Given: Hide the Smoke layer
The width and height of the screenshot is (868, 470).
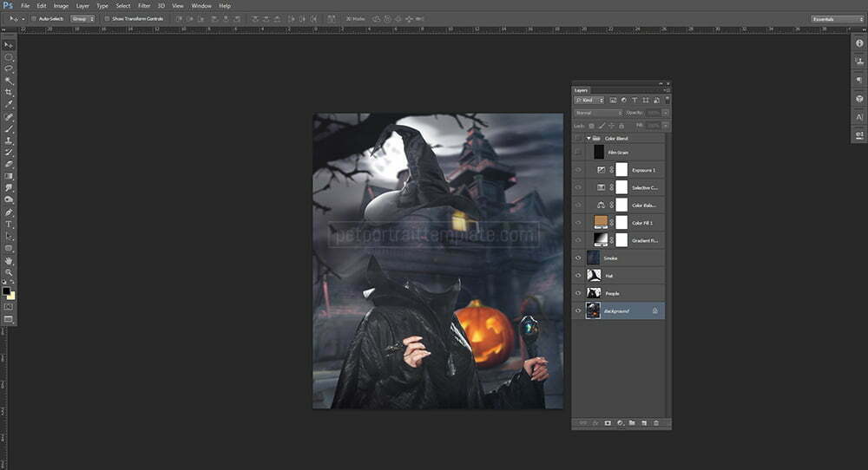Looking at the screenshot, I should (x=578, y=258).
